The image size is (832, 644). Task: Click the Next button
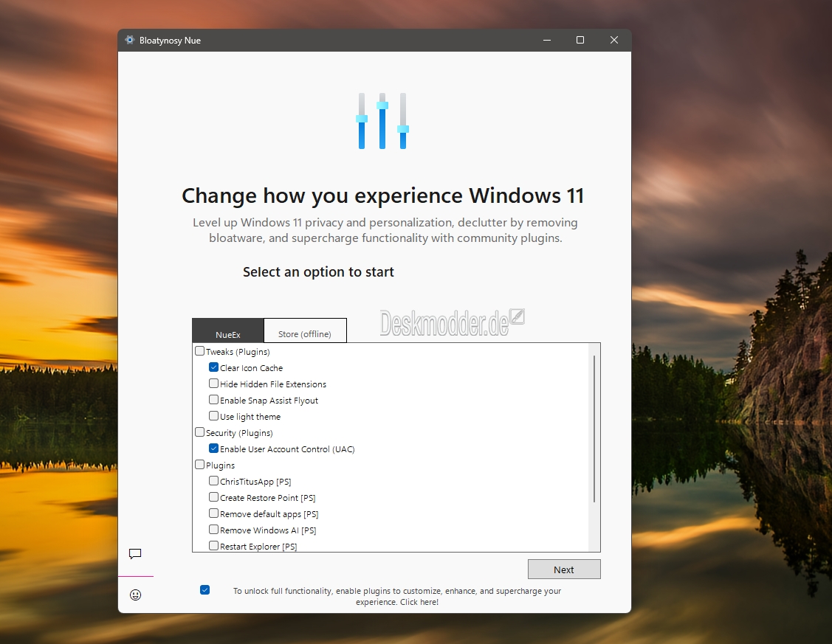tap(564, 569)
